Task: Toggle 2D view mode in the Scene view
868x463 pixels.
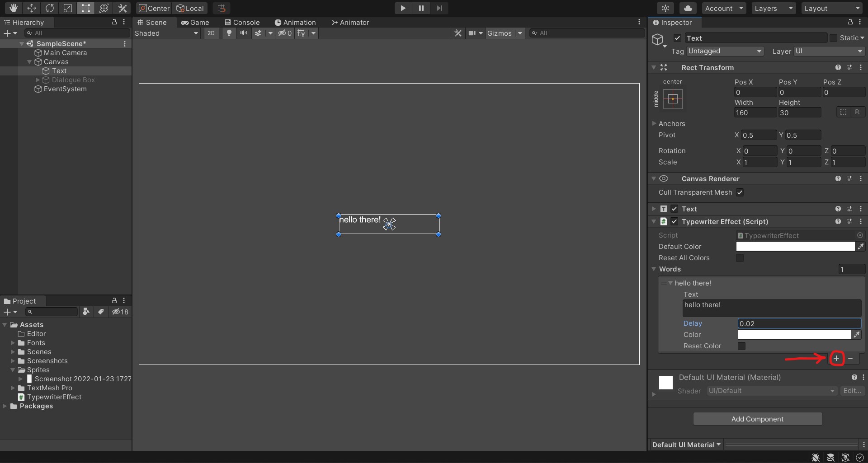Action: click(211, 33)
